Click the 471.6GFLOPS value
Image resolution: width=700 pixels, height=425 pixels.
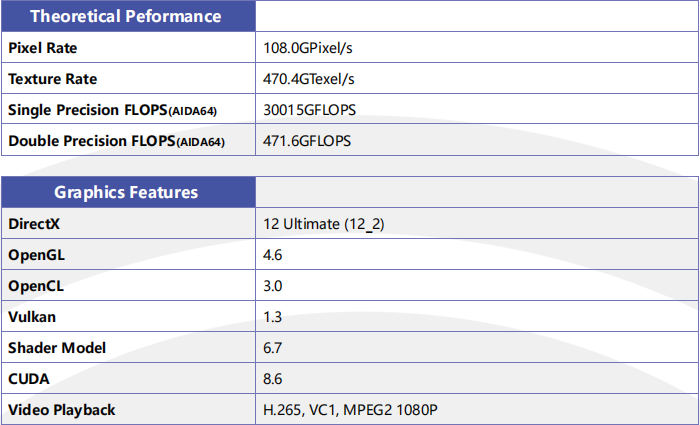pyautogui.click(x=307, y=141)
